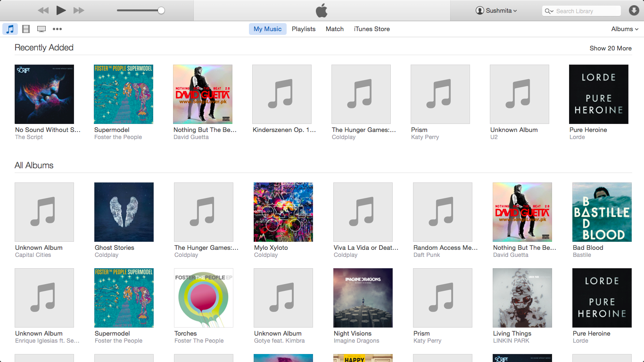Screen dimensions: 644x362
Task: Open recently added Prism placeholder artwork
Action: tap(440, 94)
